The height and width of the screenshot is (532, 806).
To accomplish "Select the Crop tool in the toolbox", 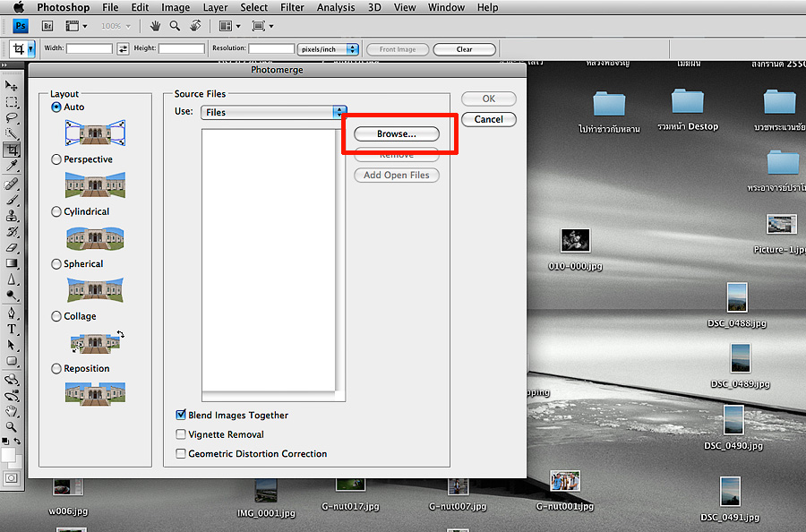I will (13, 150).
